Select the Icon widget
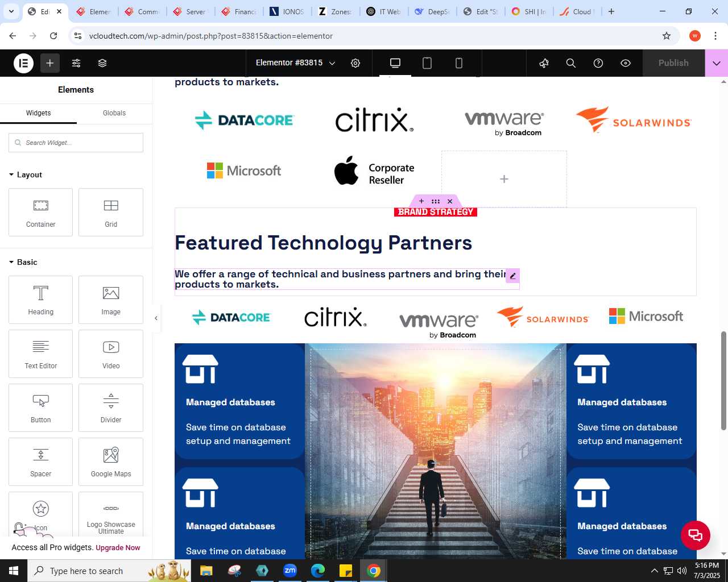Viewport: 728px width, 582px height. pos(41,514)
